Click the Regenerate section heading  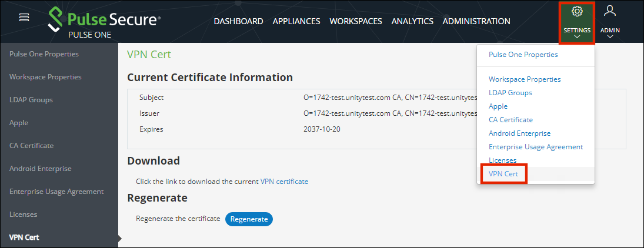coord(157,198)
